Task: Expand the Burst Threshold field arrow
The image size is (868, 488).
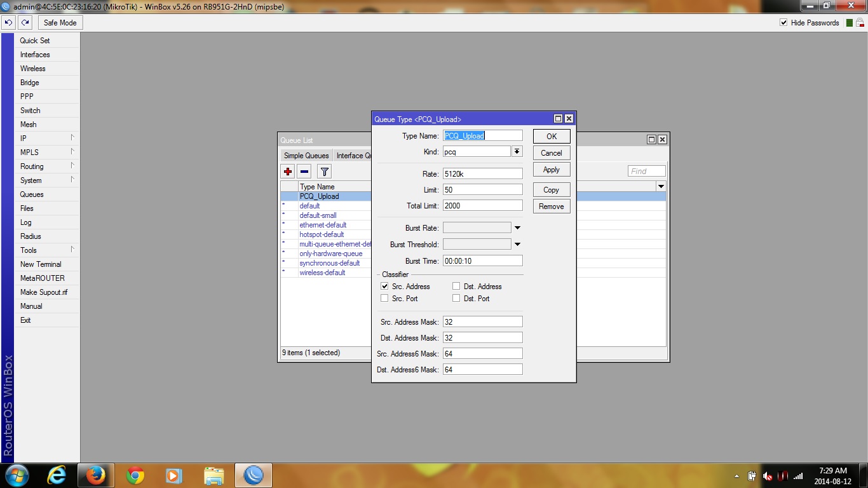Action: point(517,245)
